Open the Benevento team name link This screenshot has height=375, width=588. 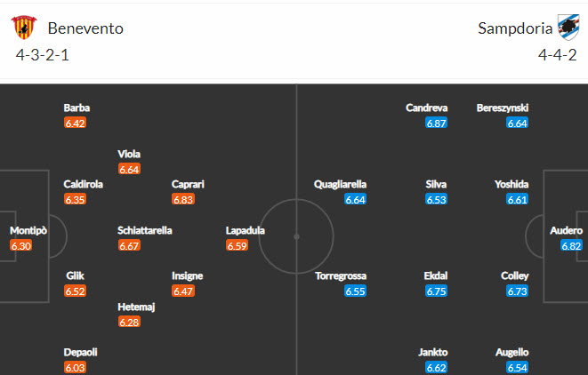[85, 28]
